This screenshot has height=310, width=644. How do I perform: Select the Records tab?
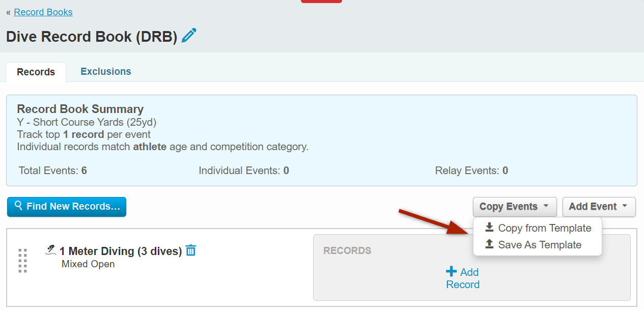pyautogui.click(x=36, y=72)
